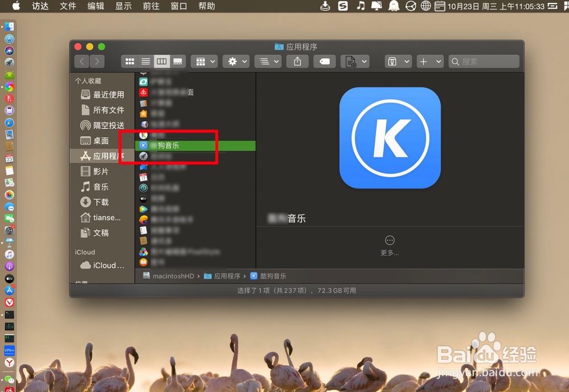
Task: Open the group-by dropdown in toolbar
Action: pos(205,61)
